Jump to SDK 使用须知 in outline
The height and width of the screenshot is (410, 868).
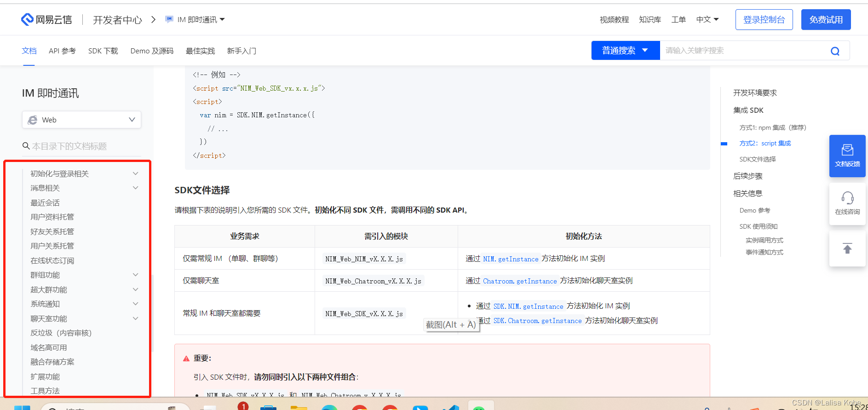pos(759,226)
